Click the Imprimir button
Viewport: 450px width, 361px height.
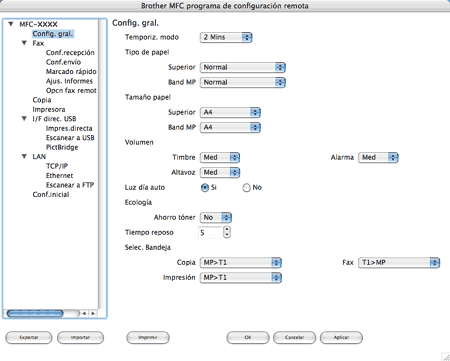[148, 337]
